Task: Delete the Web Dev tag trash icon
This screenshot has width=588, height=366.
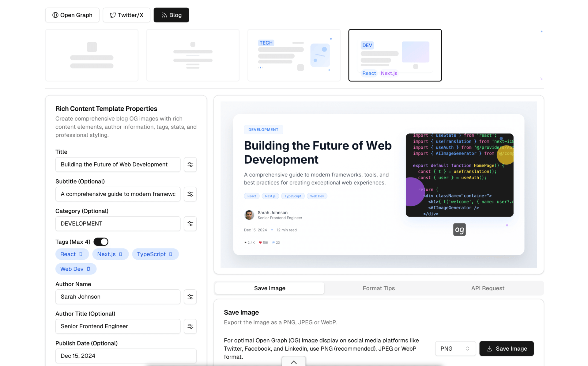Action: click(89, 269)
